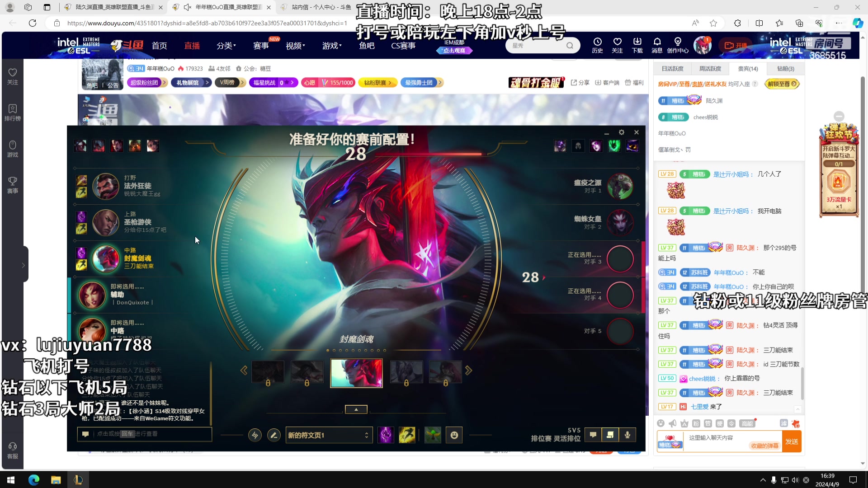Go to the next skin arrow
Viewport: 868px width, 488px height.
tap(468, 371)
